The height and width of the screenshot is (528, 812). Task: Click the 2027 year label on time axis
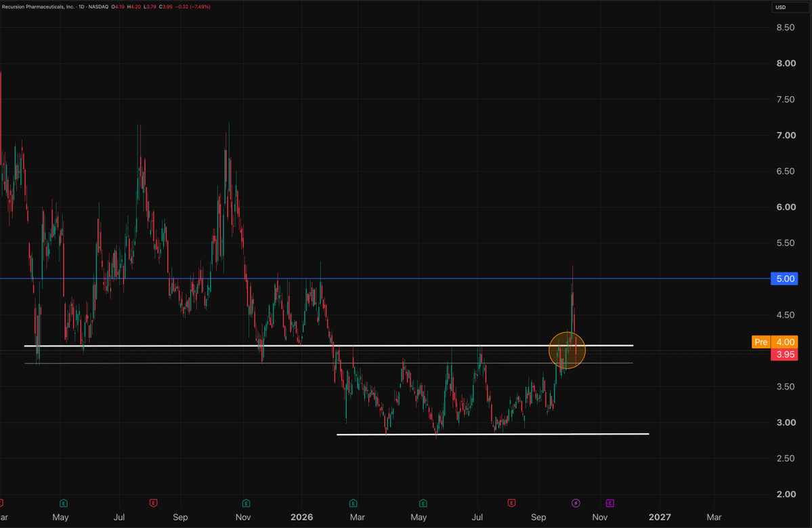tap(660, 517)
